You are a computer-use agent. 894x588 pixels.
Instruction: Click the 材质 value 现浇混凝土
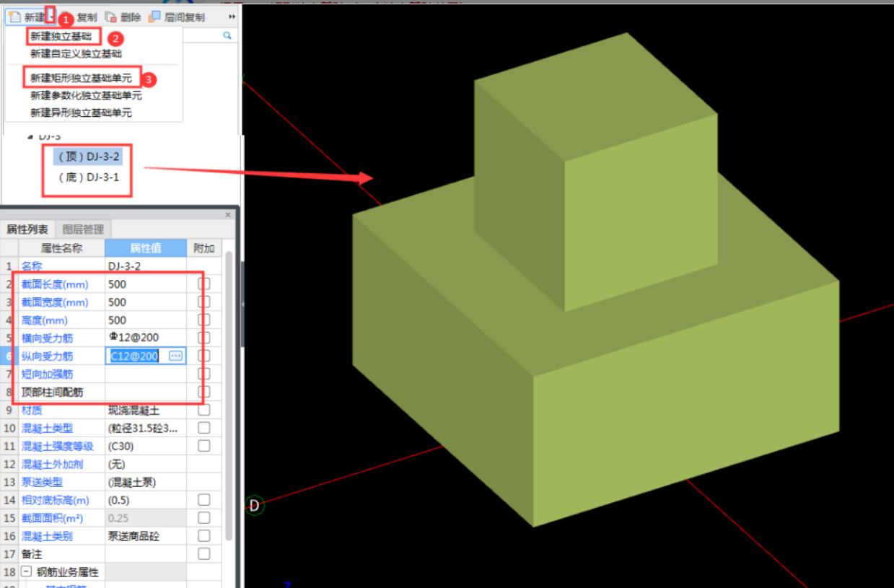pos(146,410)
